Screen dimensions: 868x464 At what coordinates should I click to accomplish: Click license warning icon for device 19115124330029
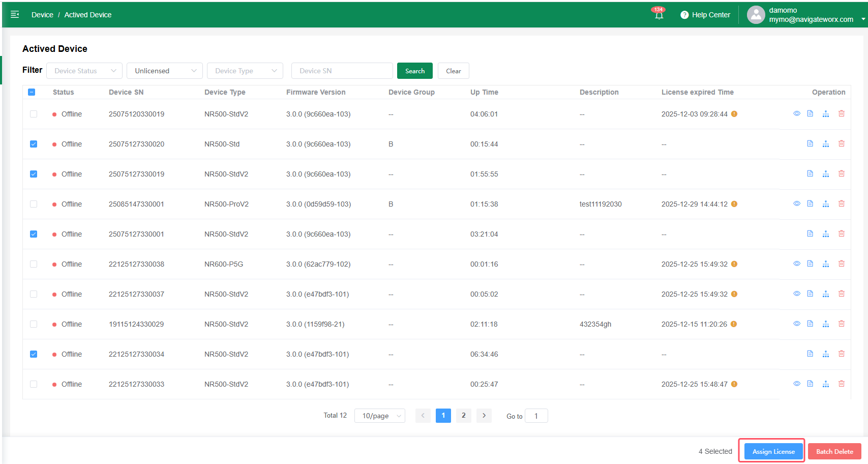[734, 324]
